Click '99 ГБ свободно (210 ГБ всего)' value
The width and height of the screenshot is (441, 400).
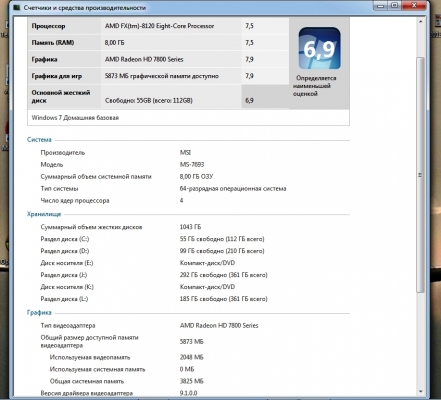click(222, 251)
